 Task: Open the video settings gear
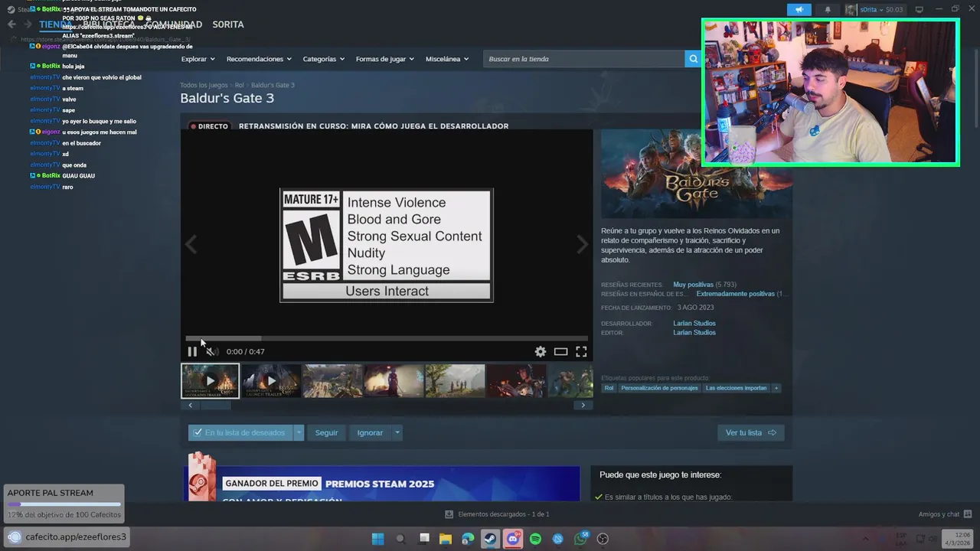coord(541,352)
